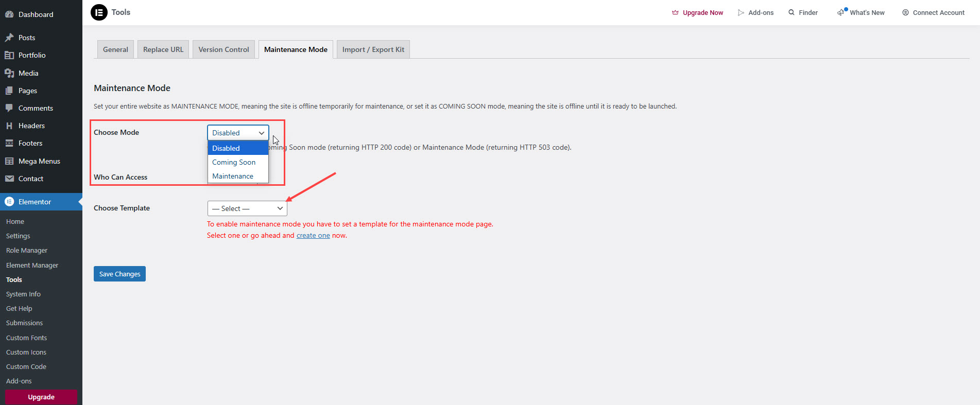980x405 pixels.
Task: Open the Choose Mode dropdown
Action: (x=238, y=133)
